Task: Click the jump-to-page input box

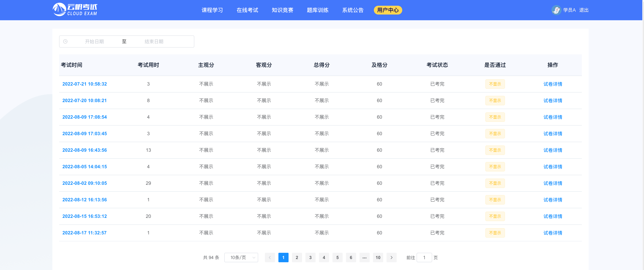Action: click(424, 258)
